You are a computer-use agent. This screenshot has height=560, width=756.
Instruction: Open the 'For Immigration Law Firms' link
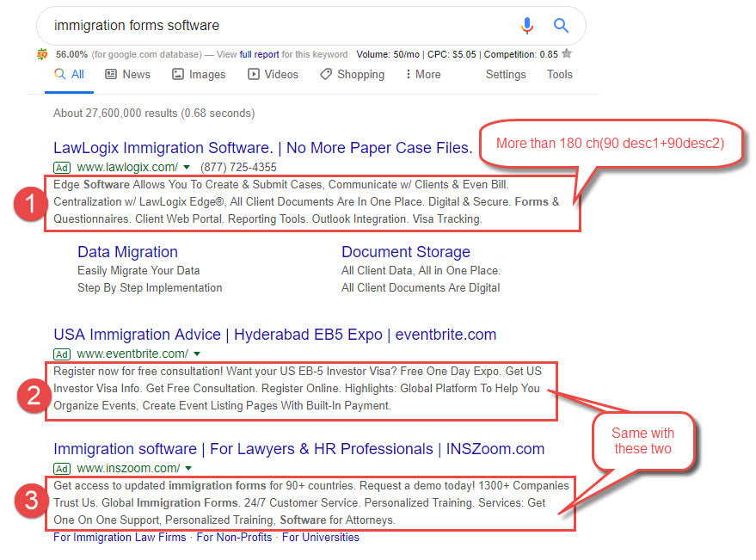120,538
